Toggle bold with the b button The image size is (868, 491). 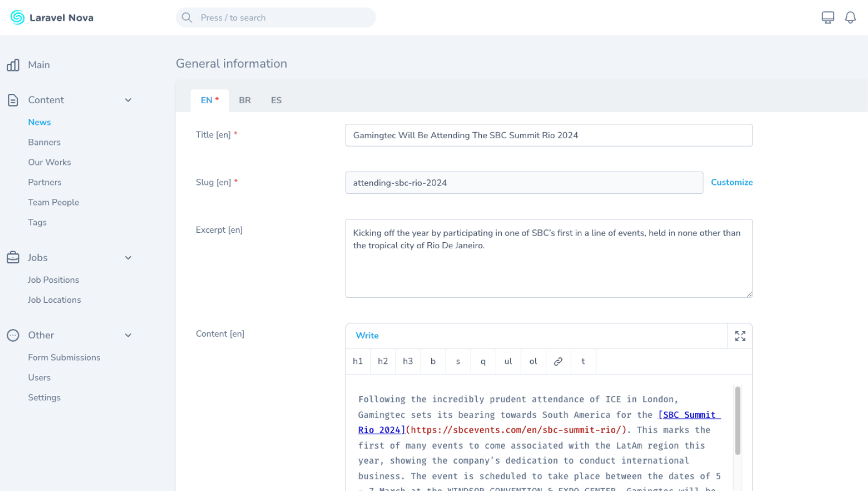tap(433, 362)
